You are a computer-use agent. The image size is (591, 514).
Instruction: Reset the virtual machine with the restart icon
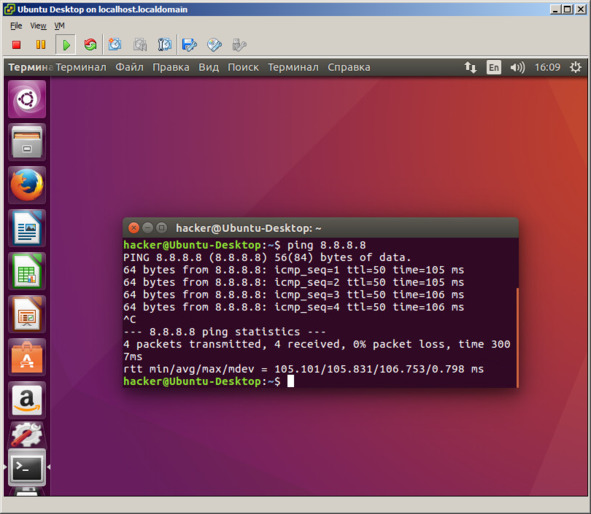tap(90, 45)
